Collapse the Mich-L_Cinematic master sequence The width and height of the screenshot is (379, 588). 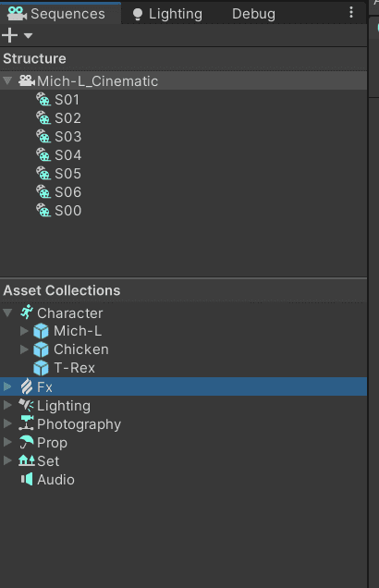[x=7, y=80]
